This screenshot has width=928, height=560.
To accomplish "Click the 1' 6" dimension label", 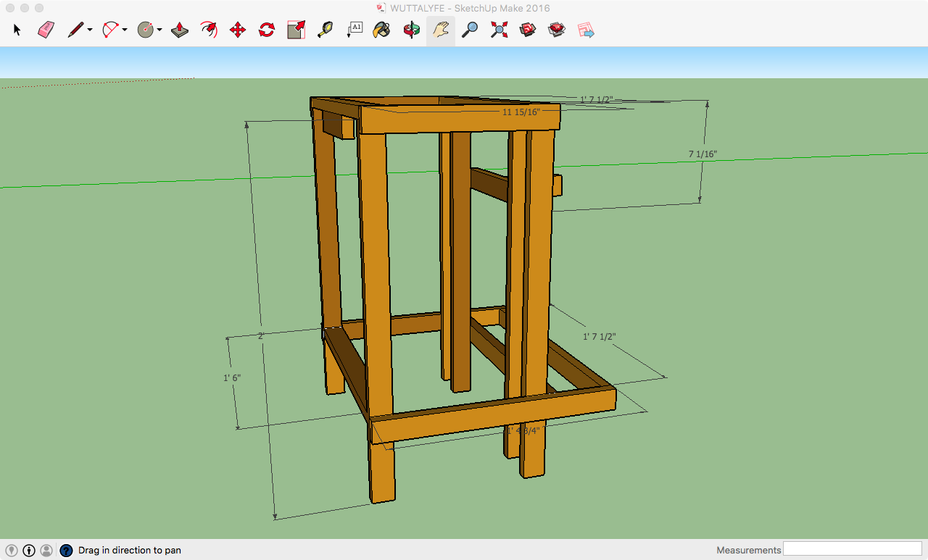I will 232,377.
